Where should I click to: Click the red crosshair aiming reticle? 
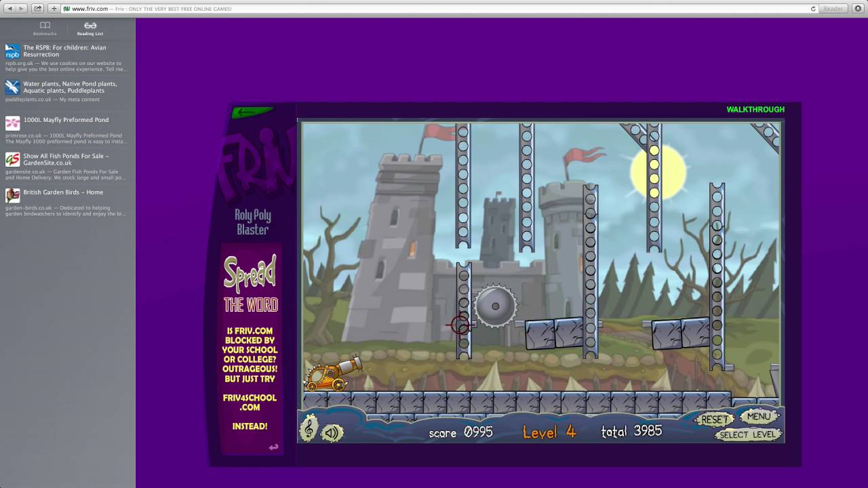tap(460, 325)
